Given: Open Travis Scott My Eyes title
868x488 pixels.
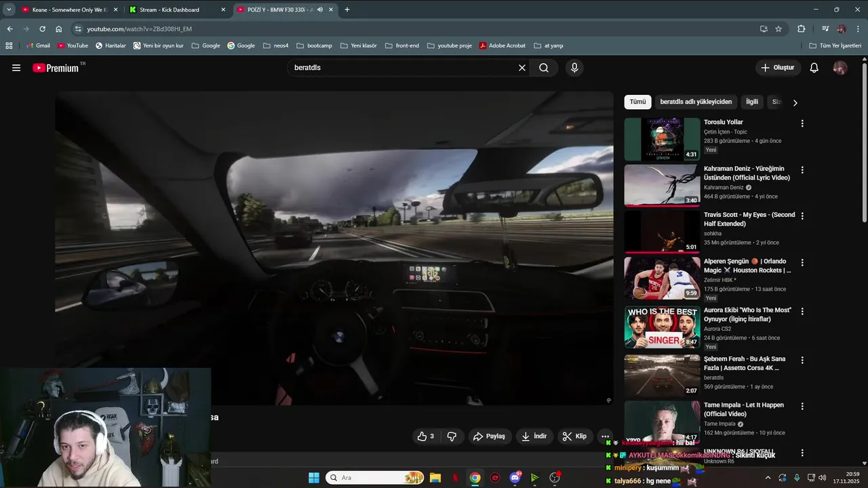Looking at the screenshot, I should tap(749, 219).
